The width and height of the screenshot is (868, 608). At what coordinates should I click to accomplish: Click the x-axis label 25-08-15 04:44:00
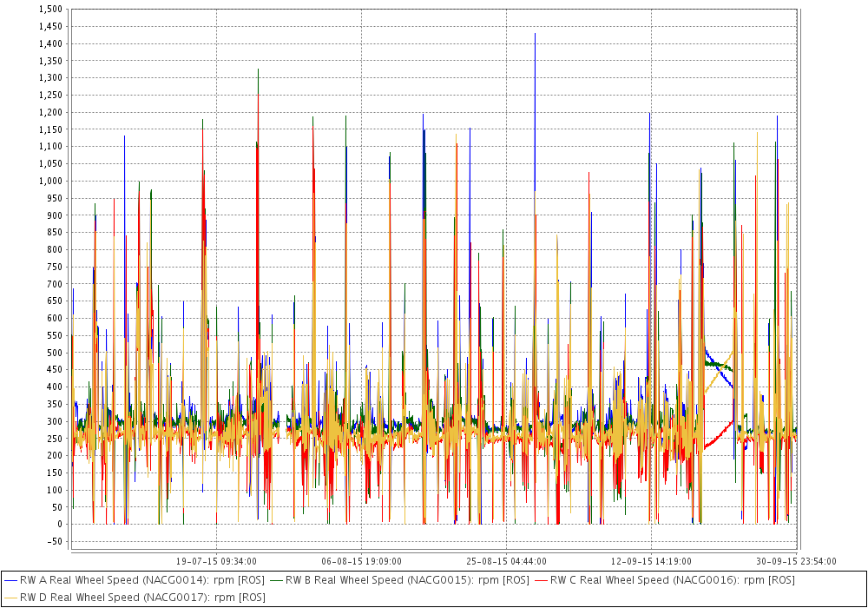click(507, 561)
